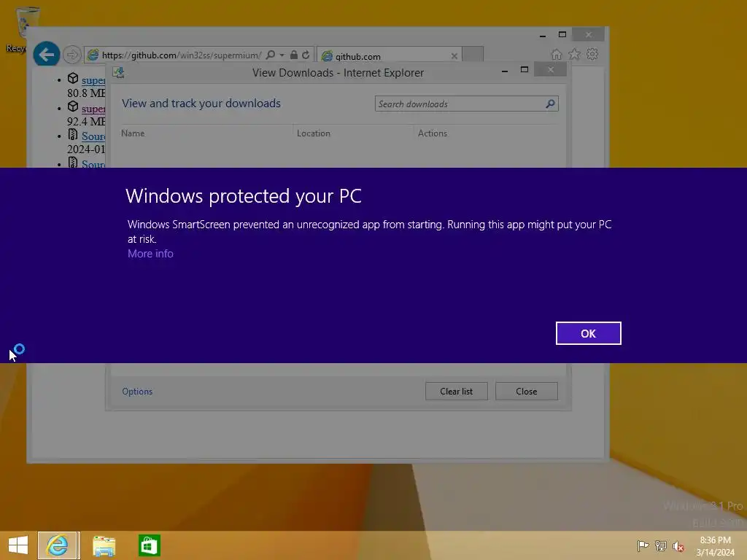Click Internet Explorer forward arrow button
Screen dimensions: 747x560
click(x=72, y=55)
